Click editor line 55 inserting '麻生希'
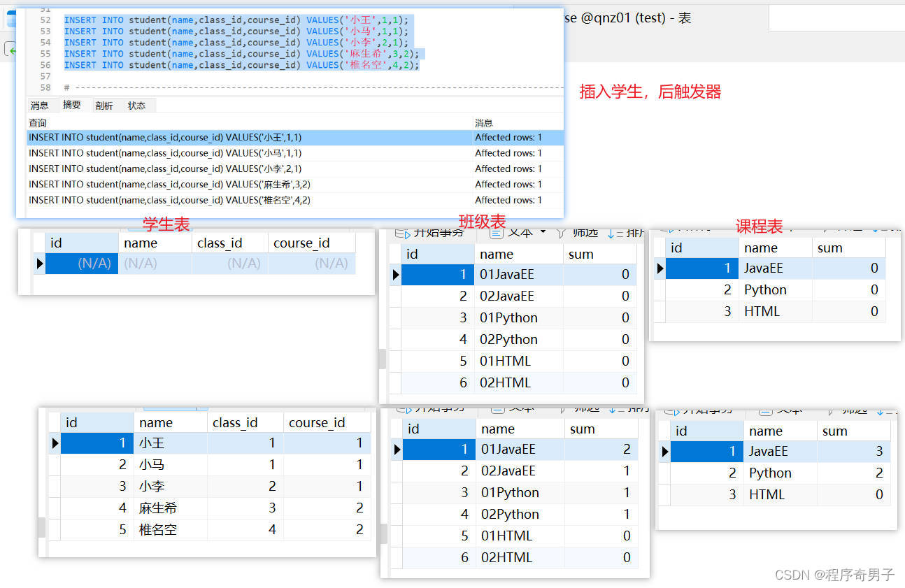 click(241, 54)
